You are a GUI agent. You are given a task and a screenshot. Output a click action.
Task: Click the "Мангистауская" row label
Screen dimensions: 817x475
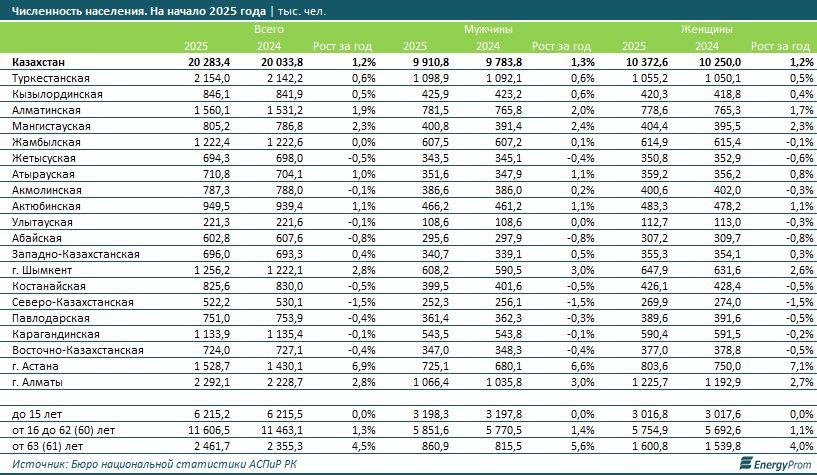click(51, 126)
